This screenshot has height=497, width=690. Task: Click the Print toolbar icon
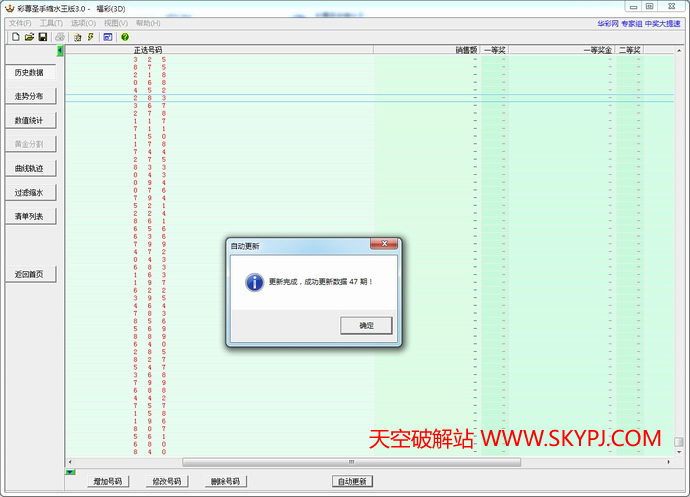coord(60,37)
